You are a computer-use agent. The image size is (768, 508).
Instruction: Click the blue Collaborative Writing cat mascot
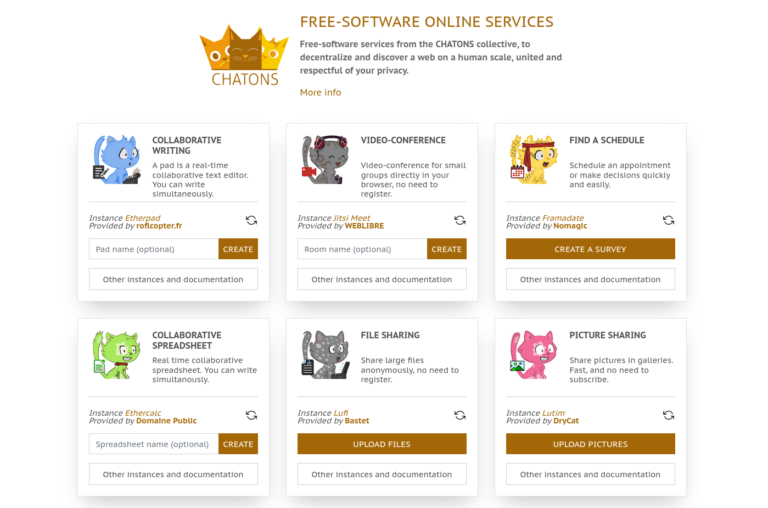click(x=117, y=160)
